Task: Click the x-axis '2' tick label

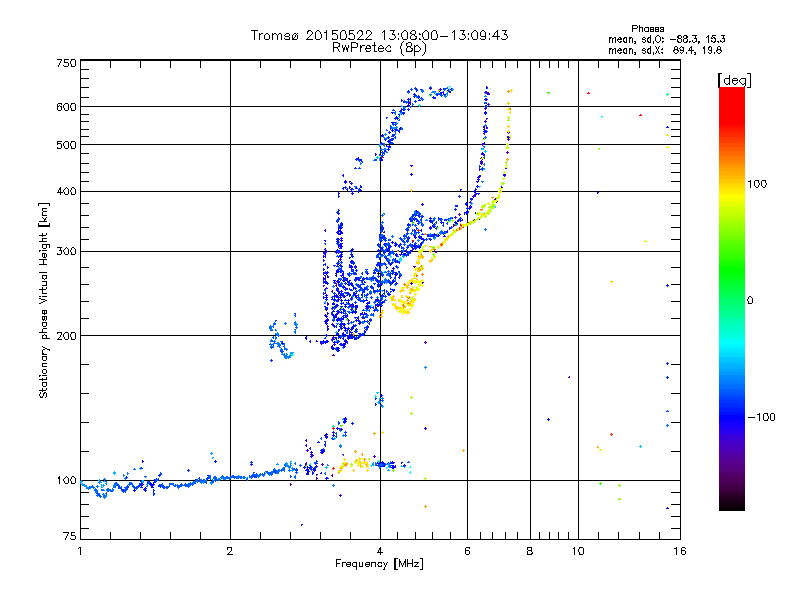Action: (230, 551)
